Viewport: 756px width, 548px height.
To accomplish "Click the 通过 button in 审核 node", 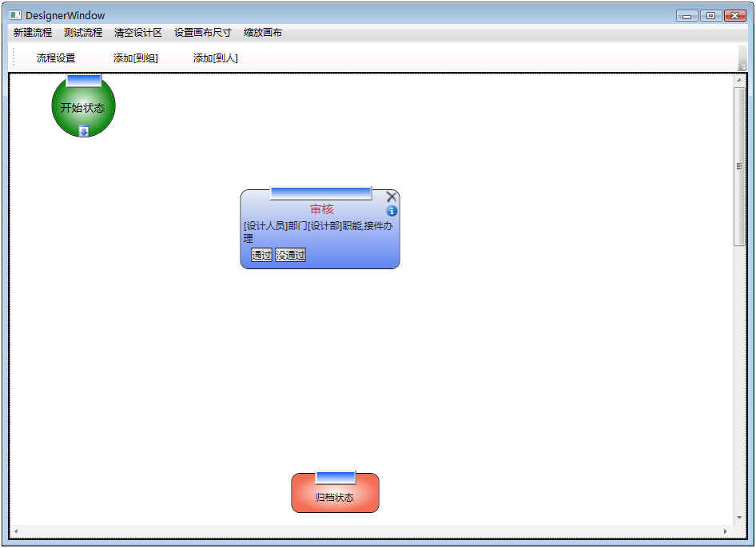I will click(261, 255).
